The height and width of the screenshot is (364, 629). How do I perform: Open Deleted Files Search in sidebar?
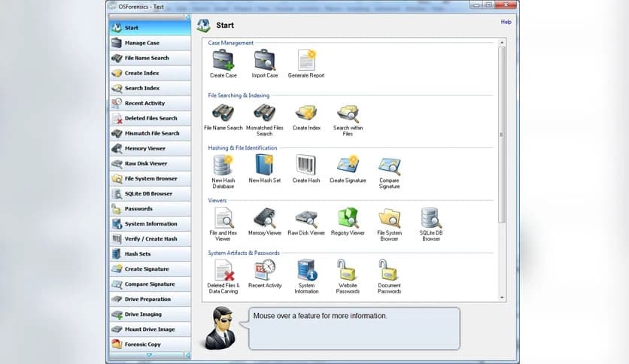click(150, 118)
